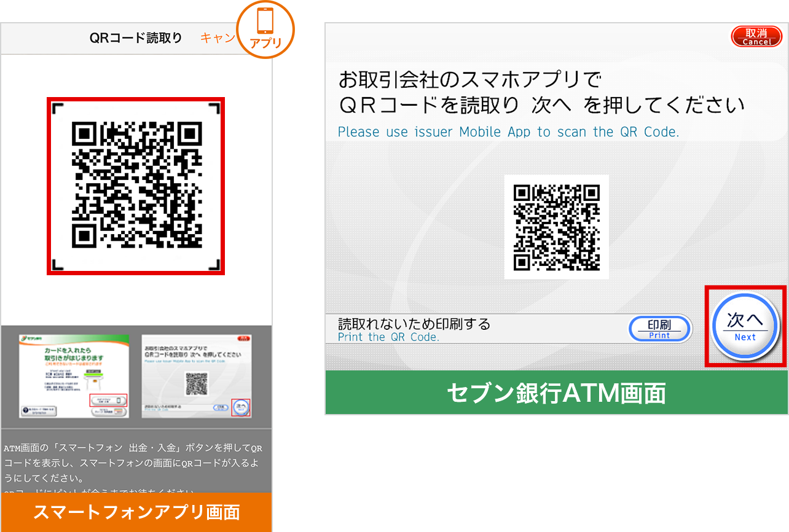Click the highlighted smartphone button in left thumbnail
This screenshot has height=532, width=789.
(x=108, y=400)
